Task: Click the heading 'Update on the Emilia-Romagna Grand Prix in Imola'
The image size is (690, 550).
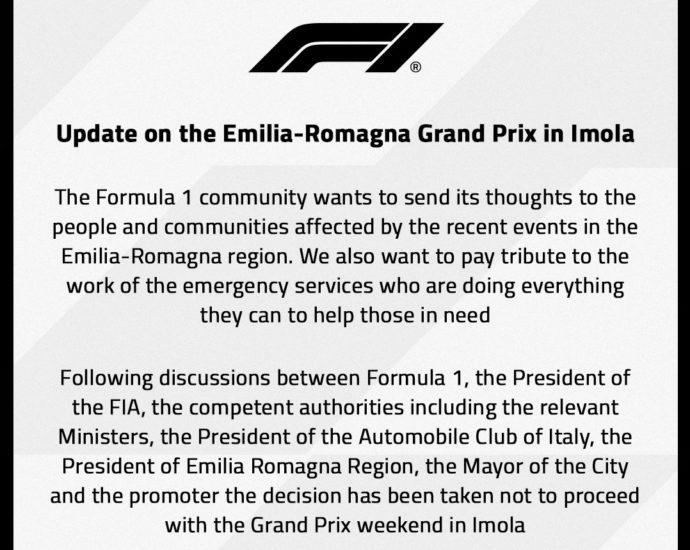Action: click(x=345, y=134)
